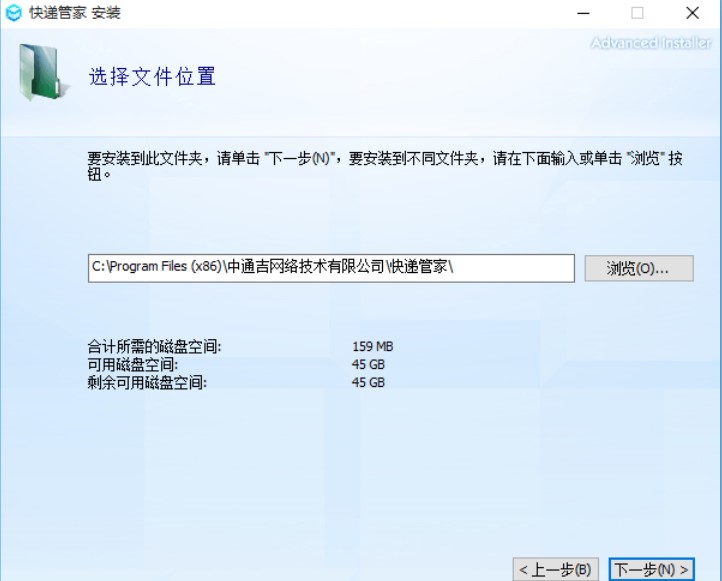The image size is (722, 581).
Task: Click the instruction text about 下一步(N)
Action: click(385, 165)
